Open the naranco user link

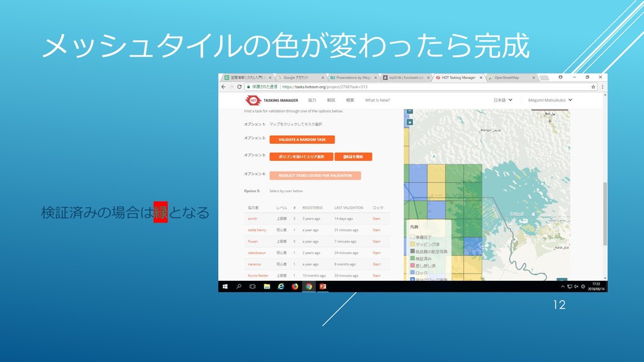click(x=254, y=265)
